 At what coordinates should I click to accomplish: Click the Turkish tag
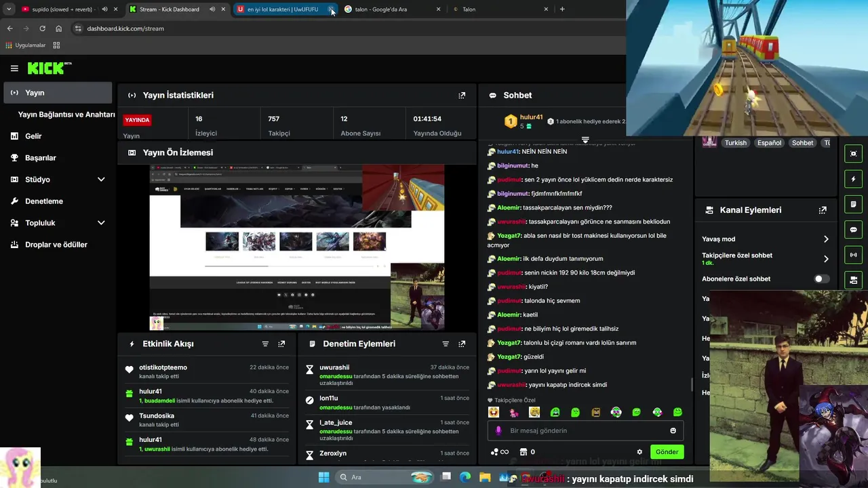(x=735, y=143)
